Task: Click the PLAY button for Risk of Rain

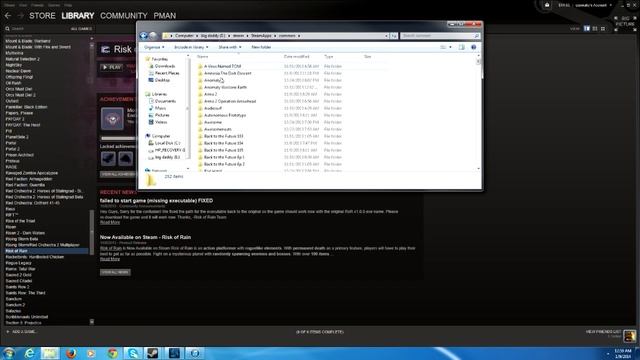Action: [x=111, y=67]
